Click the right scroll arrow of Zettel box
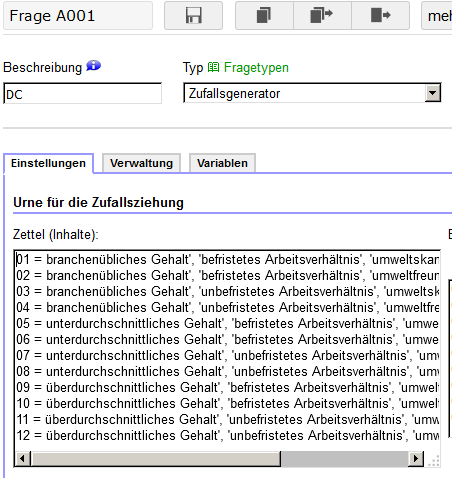The height and width of the screenshot is (478, 452). pyautogui.click(x=416, y=459)
